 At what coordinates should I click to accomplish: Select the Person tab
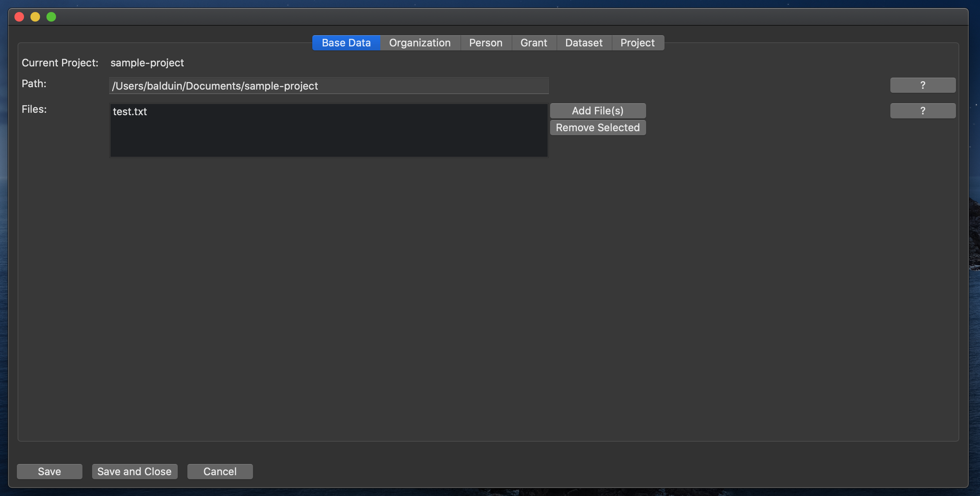point(486,42)
